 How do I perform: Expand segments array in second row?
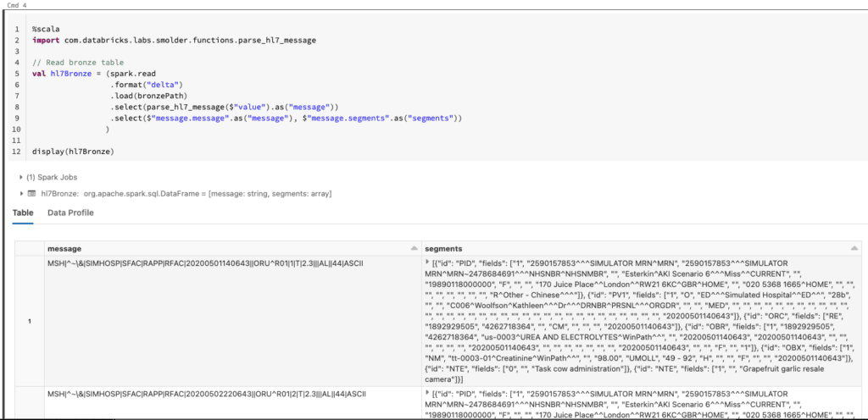(x=427, y=395)
